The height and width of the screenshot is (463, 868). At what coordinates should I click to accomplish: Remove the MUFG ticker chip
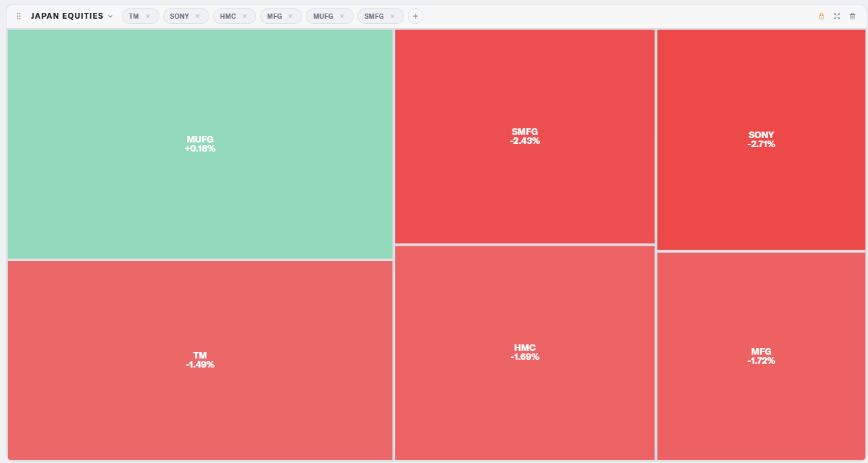pos(342,16)
